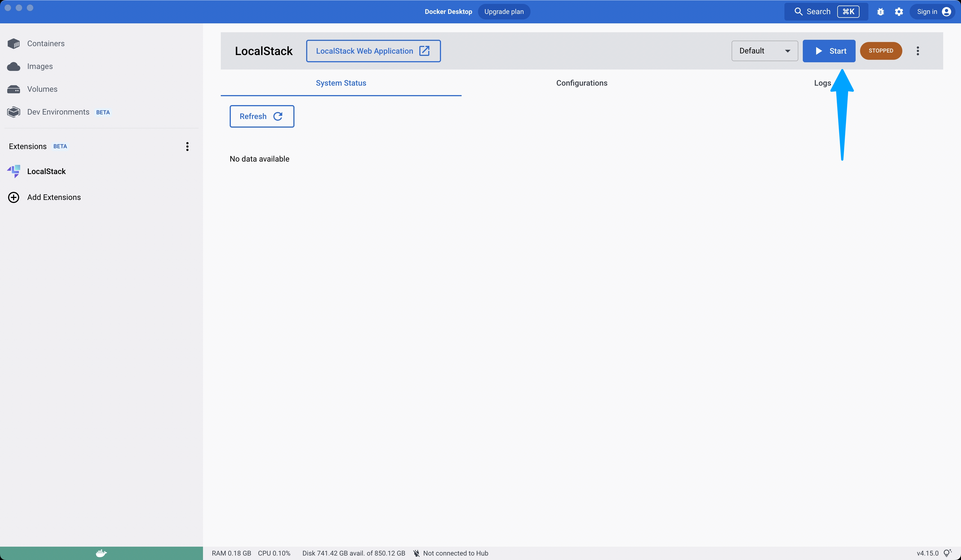Viewport: 961px width, 560px height.
Task: Open Docker Desktop settings gear
Action: (899, 11)
